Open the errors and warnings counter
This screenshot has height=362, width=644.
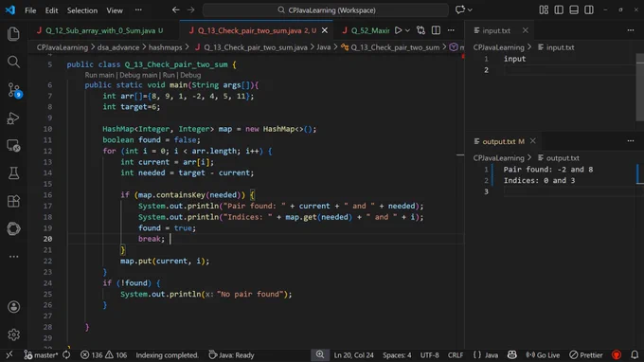point(103,355)
